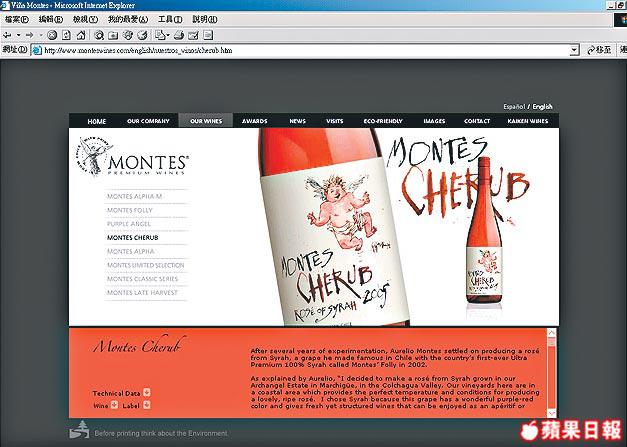
Task: Click the Mail toolbar icon
Action: coord(160,36)
